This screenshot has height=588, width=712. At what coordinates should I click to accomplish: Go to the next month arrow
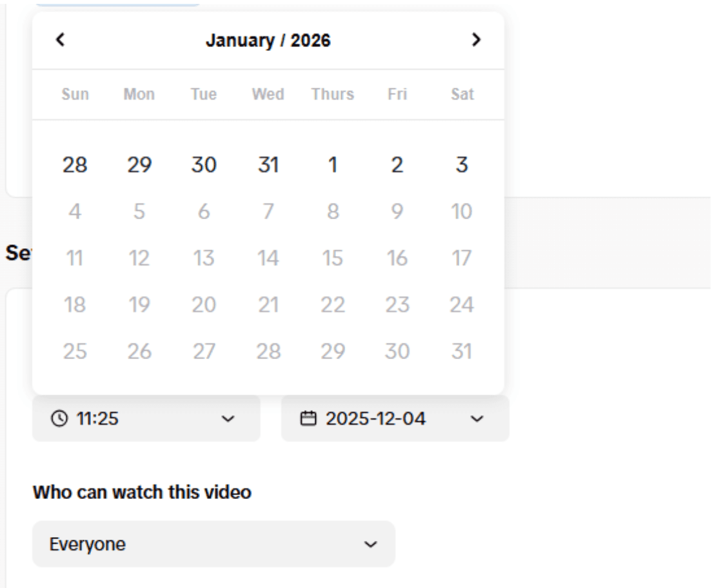pos(476,40)
